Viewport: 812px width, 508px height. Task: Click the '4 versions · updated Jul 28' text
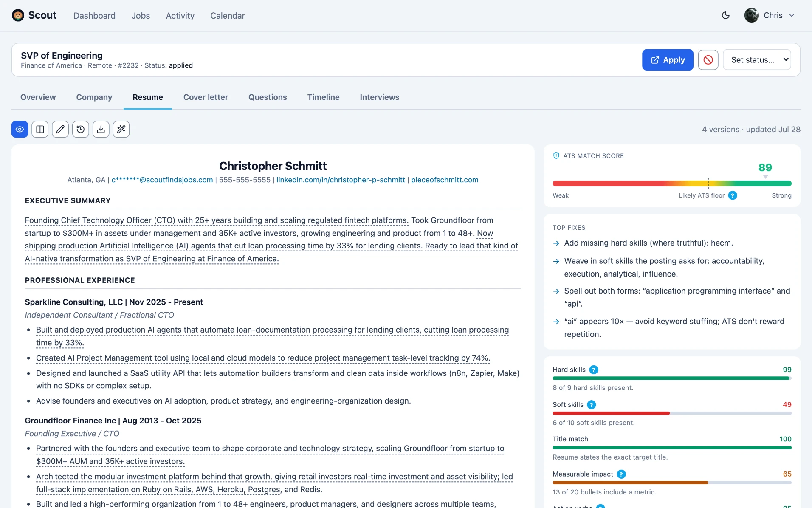[751, 130]
